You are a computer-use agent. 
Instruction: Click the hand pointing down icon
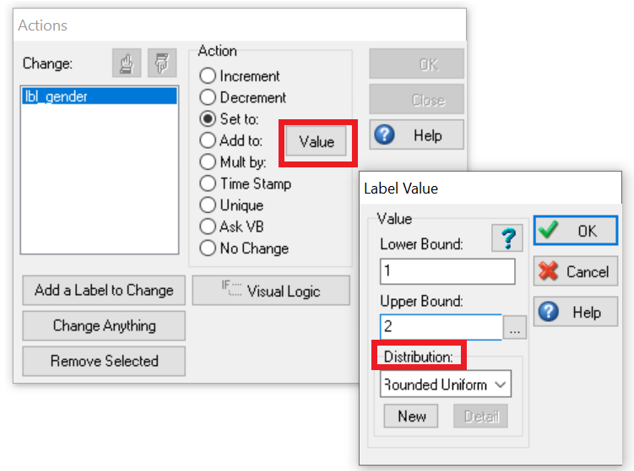[161, 63]
